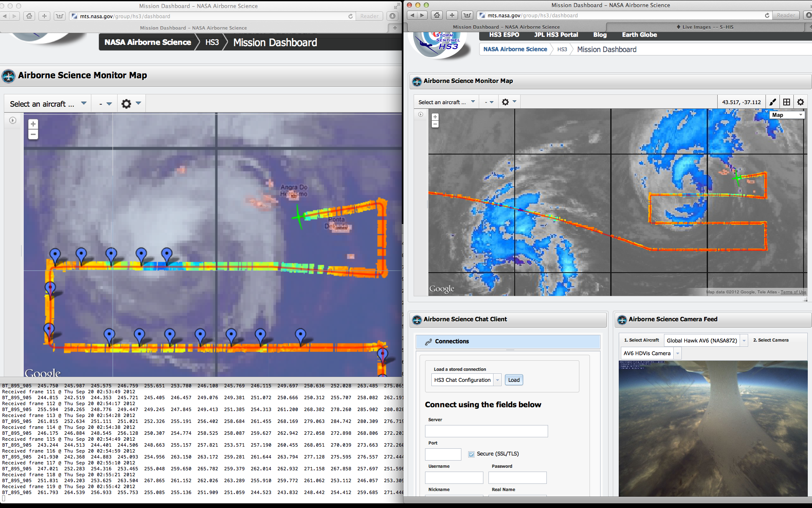Screen dimensions: 812x508
Task: Zoom out on the right monitor map
Action: pyautogui.click(x=435, y=124)
